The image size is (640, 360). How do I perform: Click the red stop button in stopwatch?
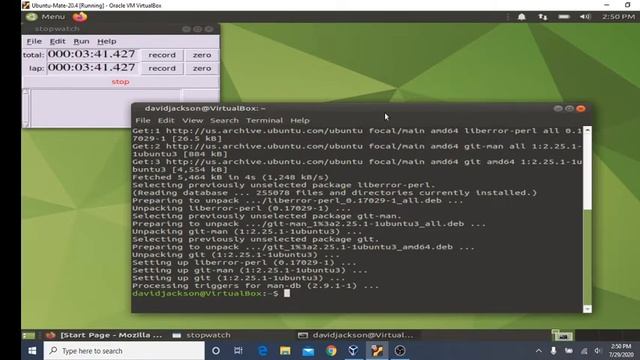point(120,82)
